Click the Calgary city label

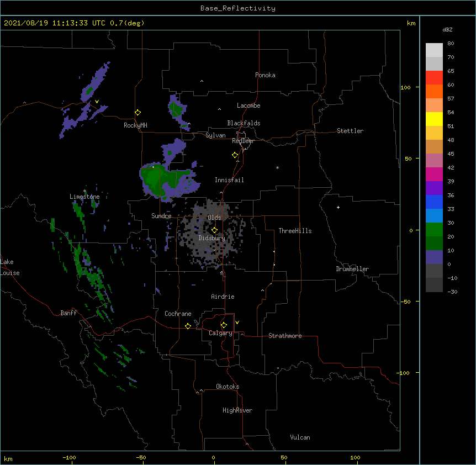220,333
